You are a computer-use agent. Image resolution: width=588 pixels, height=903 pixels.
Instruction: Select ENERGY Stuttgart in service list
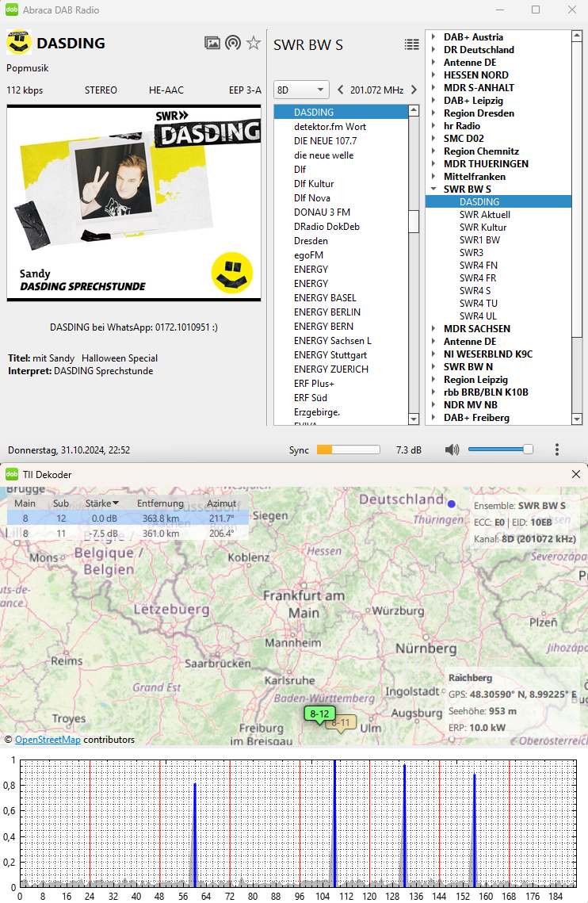330,354
